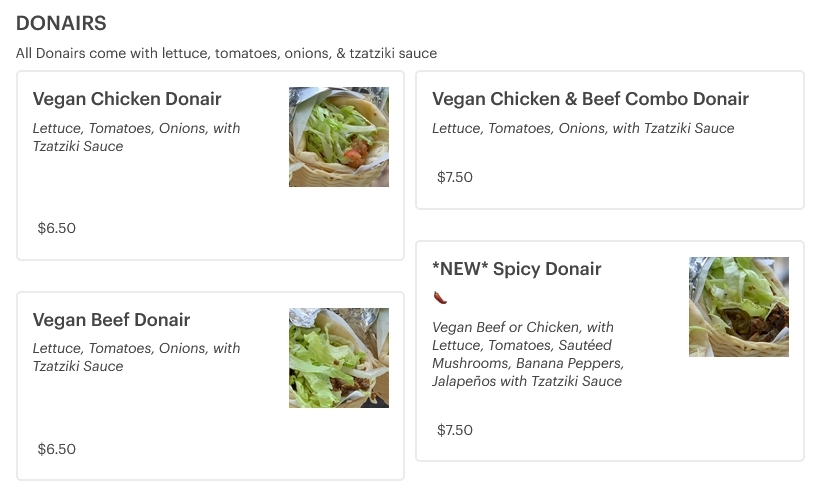Image resolution: width=824 pixels, height=499 pixels.
Task: Select Vegan Chicken & Beef Combo Donair title
Action: pos(590,99)
